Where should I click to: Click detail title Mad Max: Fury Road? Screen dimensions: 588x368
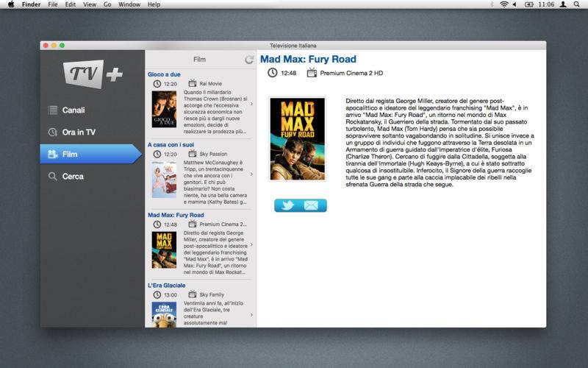tap(308, 60)
